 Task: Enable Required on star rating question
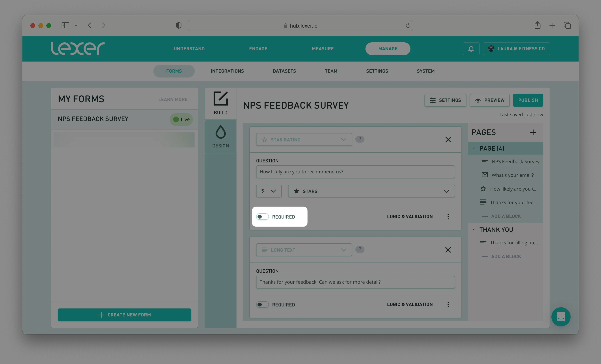click(x=263, y=217)
